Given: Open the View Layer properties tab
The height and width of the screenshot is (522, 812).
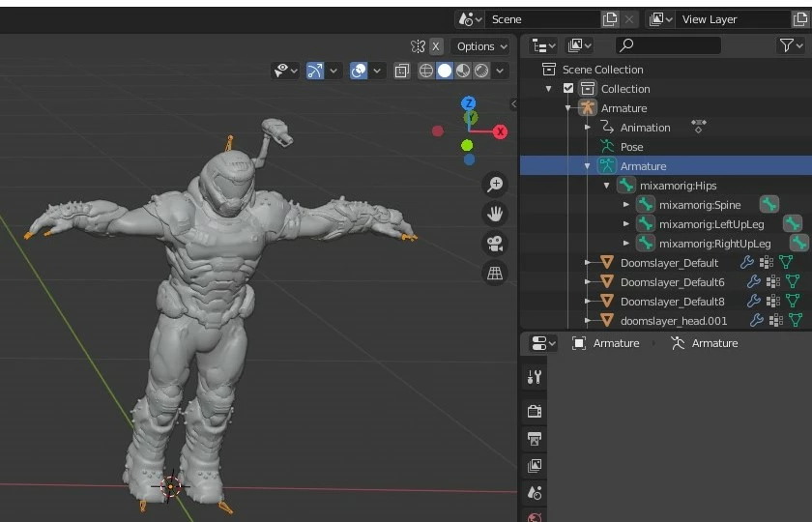Looking at the screenshot, I should point(535,466).
